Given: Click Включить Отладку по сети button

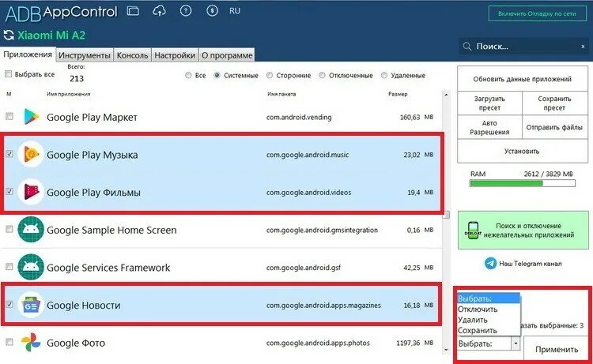Looking at the screenshot, I should (537, 13).
